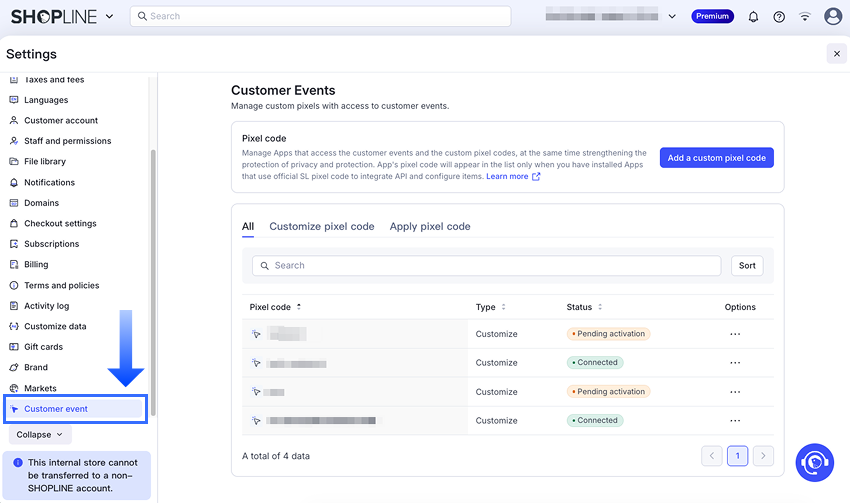Screen dimensions: 850x503
Task: Click the notification bell icon
Action: point(753,17)
